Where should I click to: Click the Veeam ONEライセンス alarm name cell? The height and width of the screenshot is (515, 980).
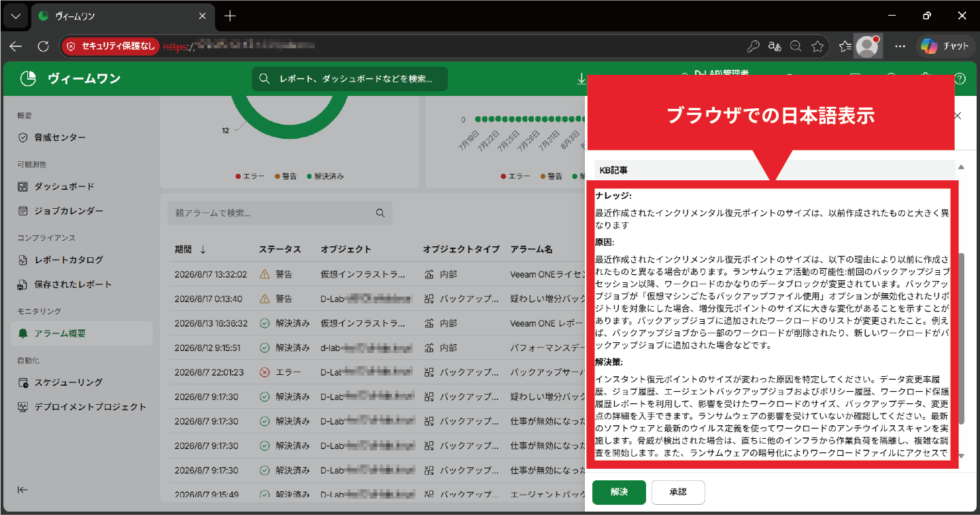coord(547,275)
